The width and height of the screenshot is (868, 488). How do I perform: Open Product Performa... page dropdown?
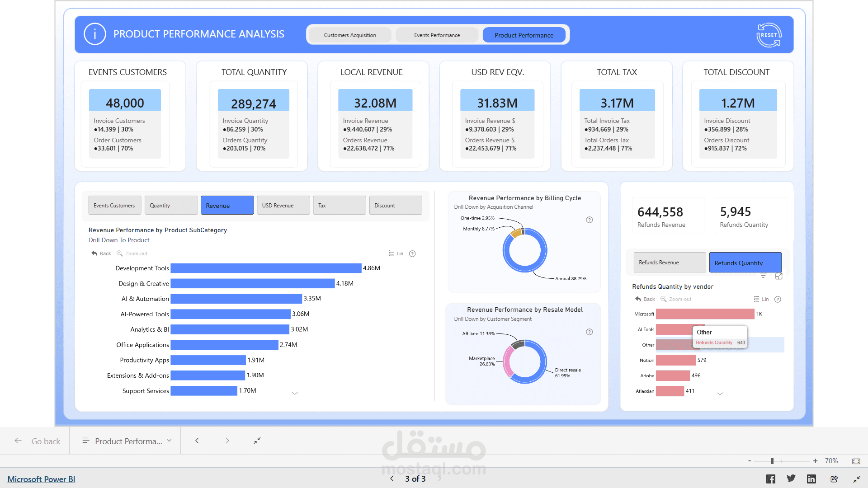tap(127, 441)
